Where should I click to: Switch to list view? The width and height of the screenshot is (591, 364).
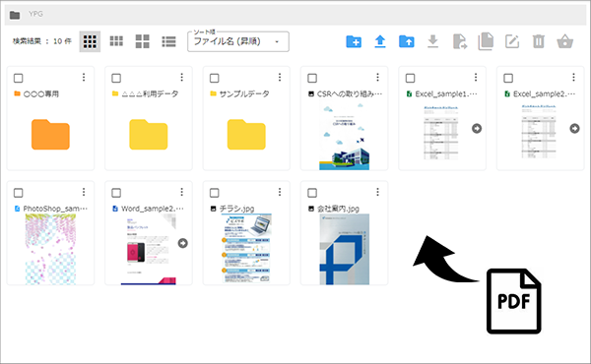(x=168, y=41)
